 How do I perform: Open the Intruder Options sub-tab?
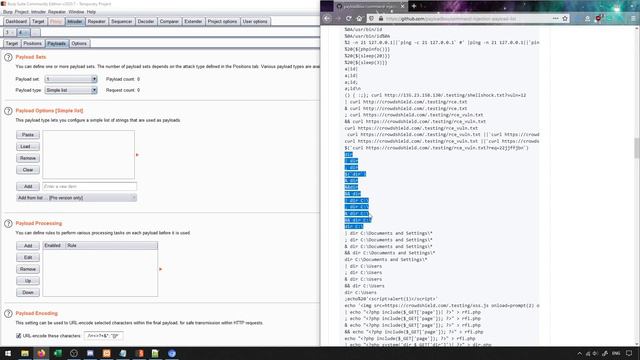tap(79, 44)
